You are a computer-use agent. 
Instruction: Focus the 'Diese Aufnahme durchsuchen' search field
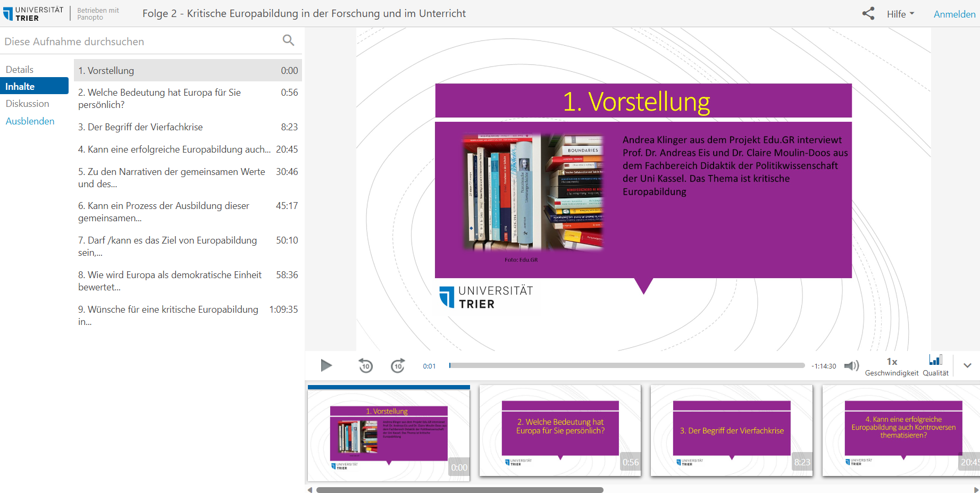[x=141, y=41]
